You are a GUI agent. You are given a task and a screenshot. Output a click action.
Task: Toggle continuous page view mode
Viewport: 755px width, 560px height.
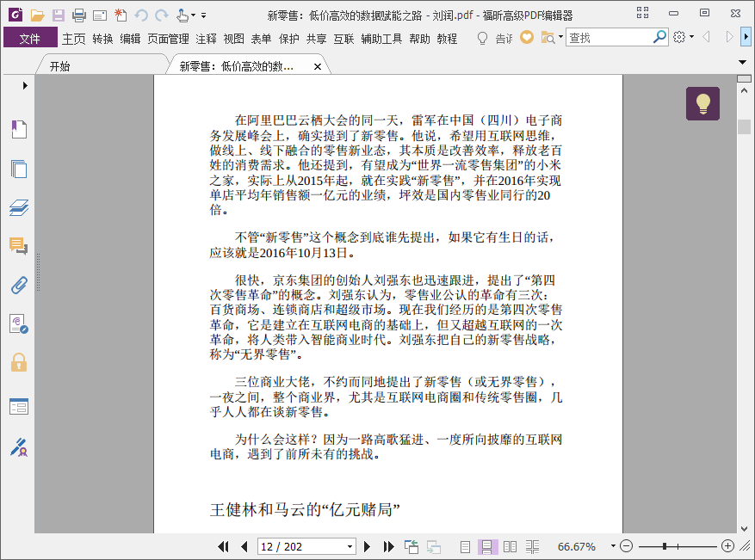(486, 546)
